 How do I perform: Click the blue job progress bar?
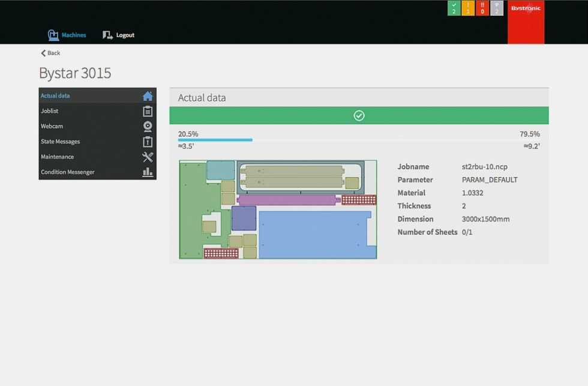coord(215,140)
